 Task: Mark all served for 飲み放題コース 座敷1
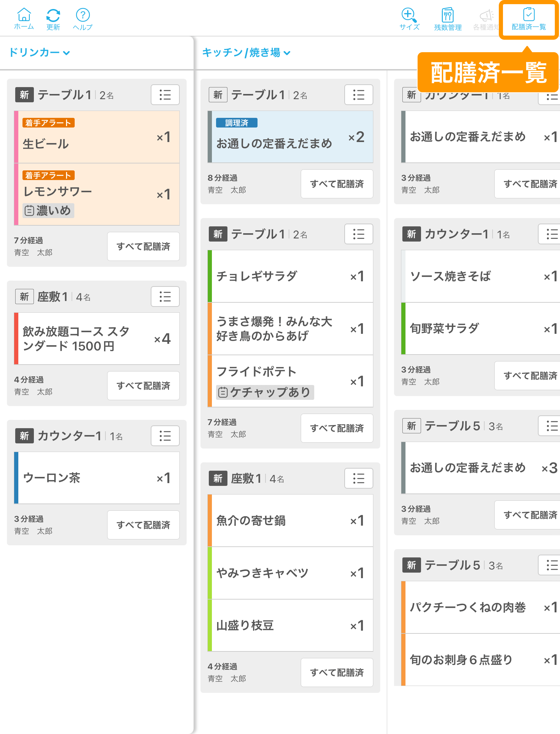click(x=143, y=386)
